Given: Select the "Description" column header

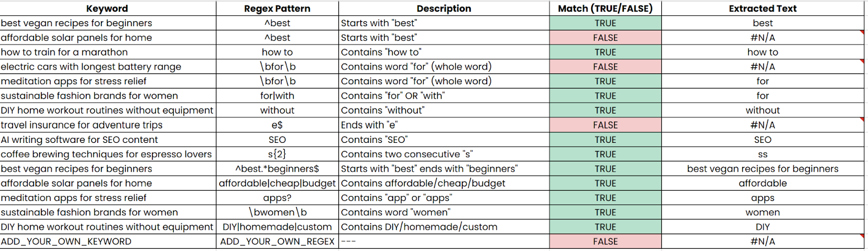Looking at the screenshot, I should tap(444, 8).
